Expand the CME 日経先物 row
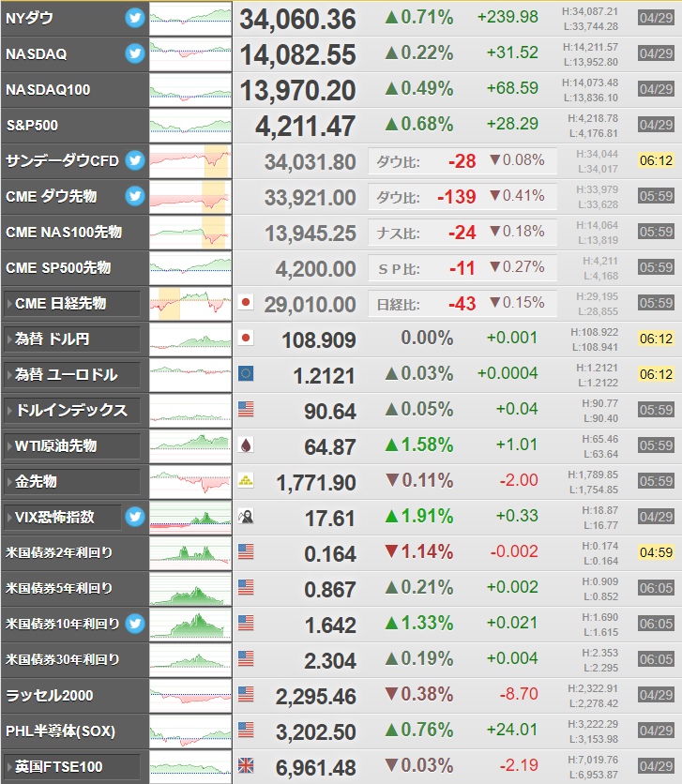This screenshot has width=682, height=784. [72, 304]
